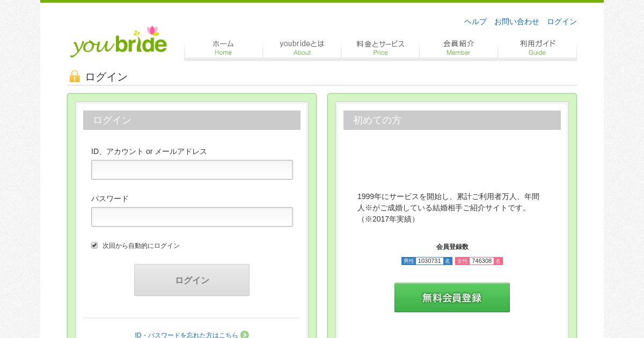Image resolution: width=644 pixels, height=338 pixels.
Task: Click the yellow lock icon beside ログイン heading
Action: point(75,76)
